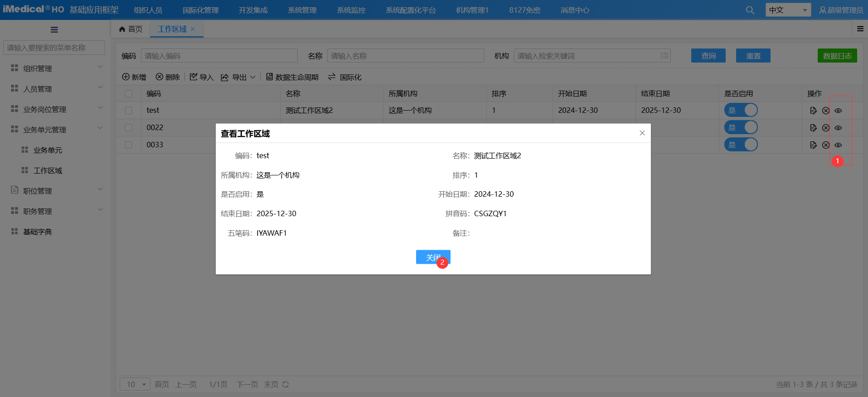Click the search magnifier icon in header
Image resolution: width=868 pixels, height=397 pixels.
750,10
